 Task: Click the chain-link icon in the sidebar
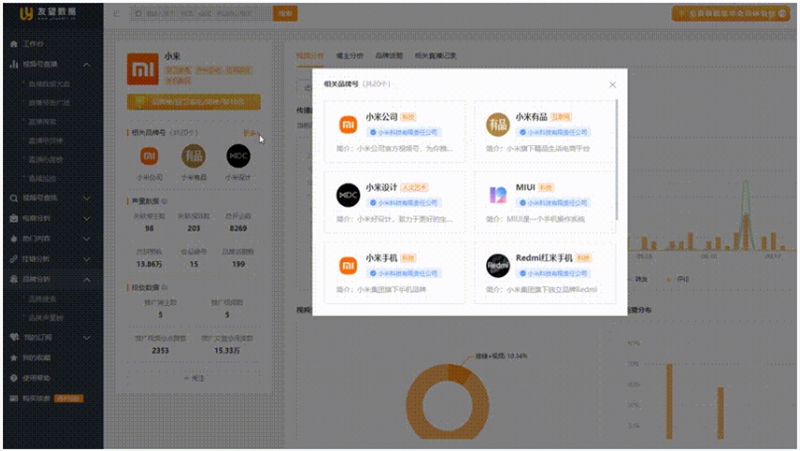(14, 259)
